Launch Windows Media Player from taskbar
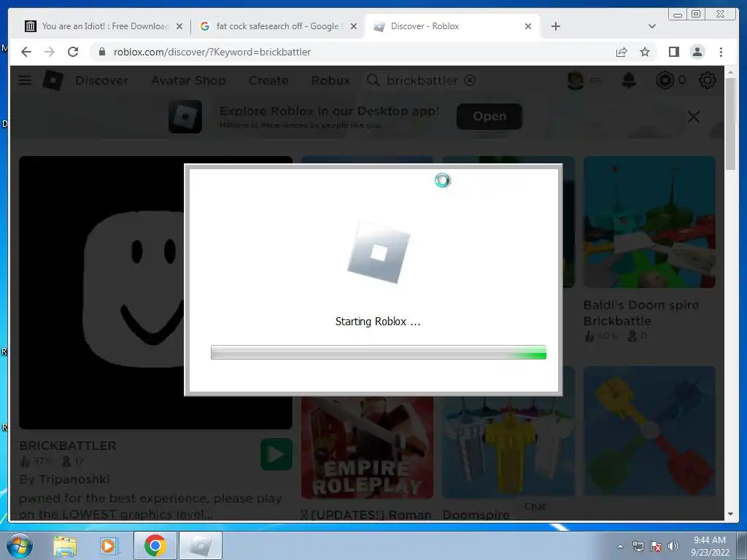747x560 pixels. pyautogui.click(x=109, y=545)
